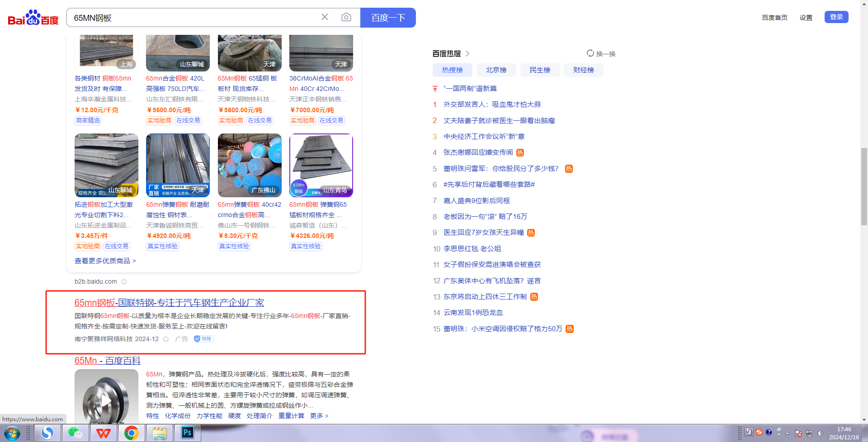
Task: Open the pinned “一国两制”谱新篇 item
Action: click(470, 89)
